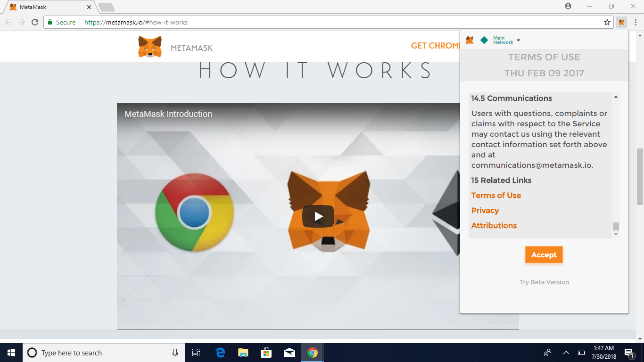644x362 pixels.
Task: Open Chrome's three-dot customize menu
Action: (635, 22)
